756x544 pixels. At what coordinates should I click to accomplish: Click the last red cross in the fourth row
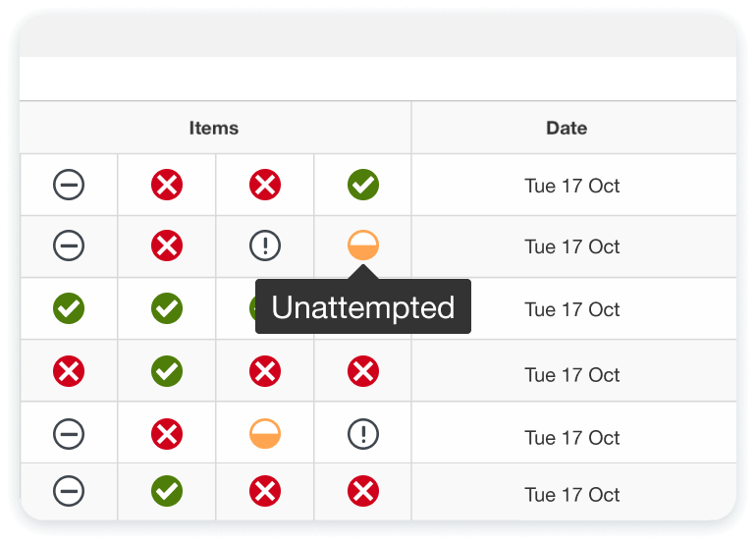[363, 371]
